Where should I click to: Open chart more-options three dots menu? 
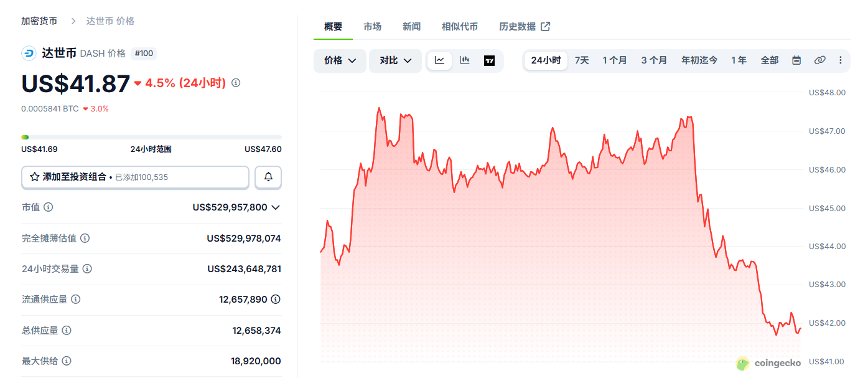pyautogui.click(x=841, y=60)
